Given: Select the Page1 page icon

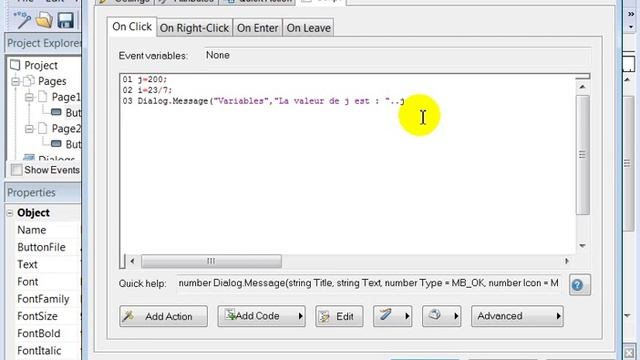Looking at the screenshot, I should 43,97.
